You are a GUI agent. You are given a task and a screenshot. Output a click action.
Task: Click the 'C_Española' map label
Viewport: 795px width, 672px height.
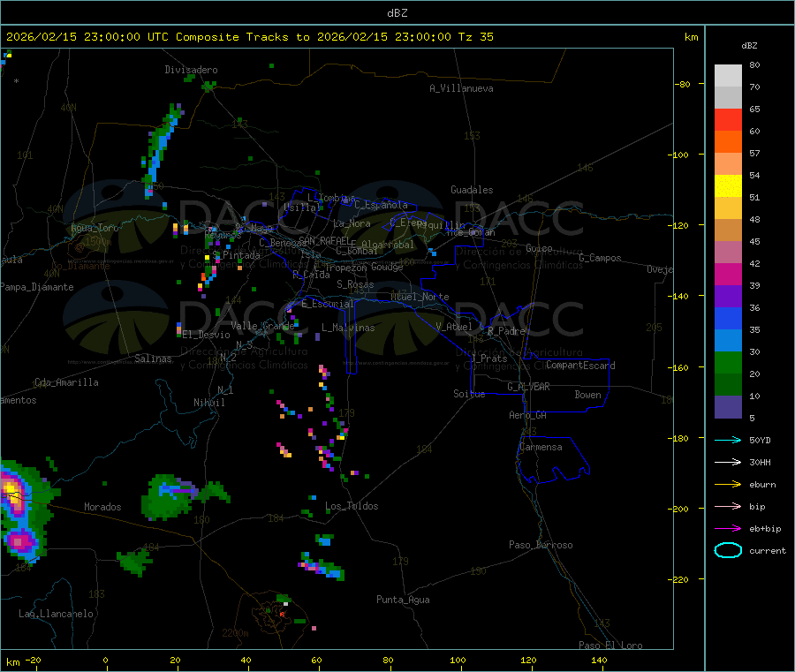click(382, 205)
